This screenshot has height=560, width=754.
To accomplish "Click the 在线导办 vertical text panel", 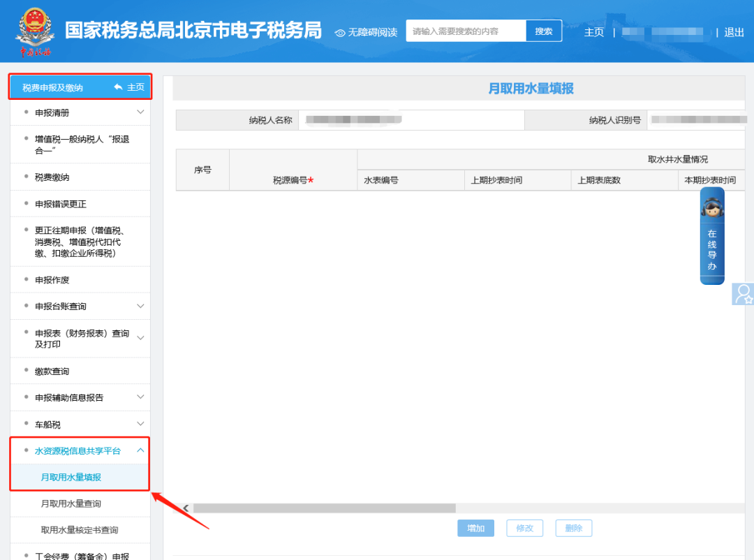I will (712, 250).
